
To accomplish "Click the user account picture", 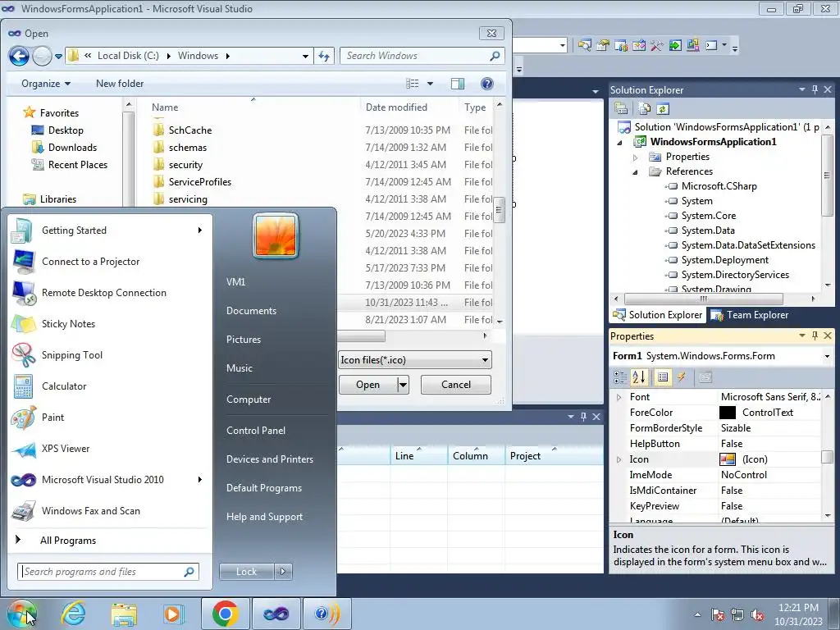I will (276, 235).
